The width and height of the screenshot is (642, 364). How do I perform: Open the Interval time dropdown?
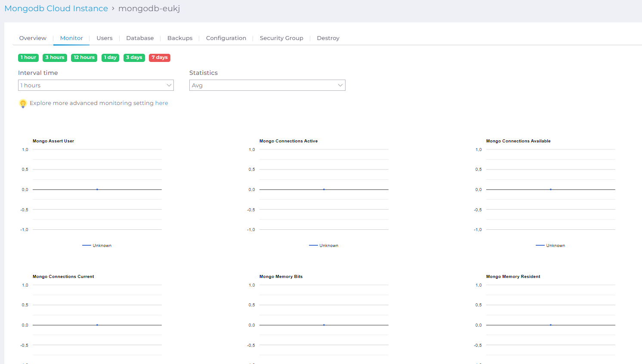pos(96,85)
